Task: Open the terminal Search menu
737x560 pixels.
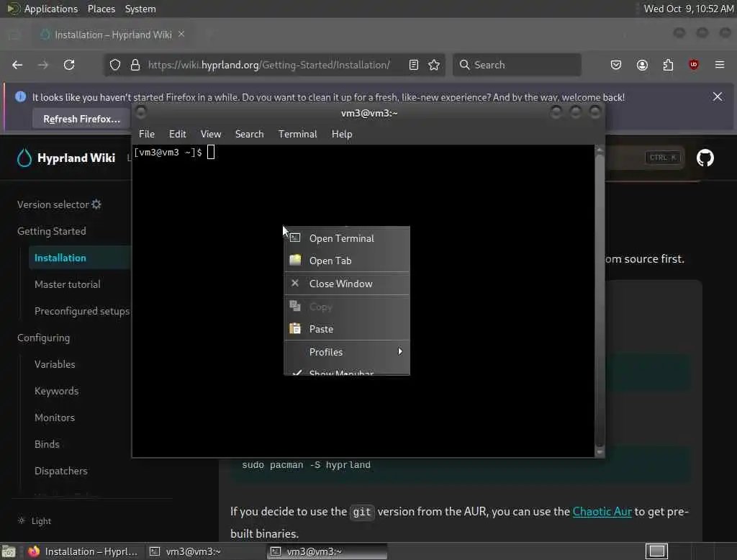Action: coord(249,134)
